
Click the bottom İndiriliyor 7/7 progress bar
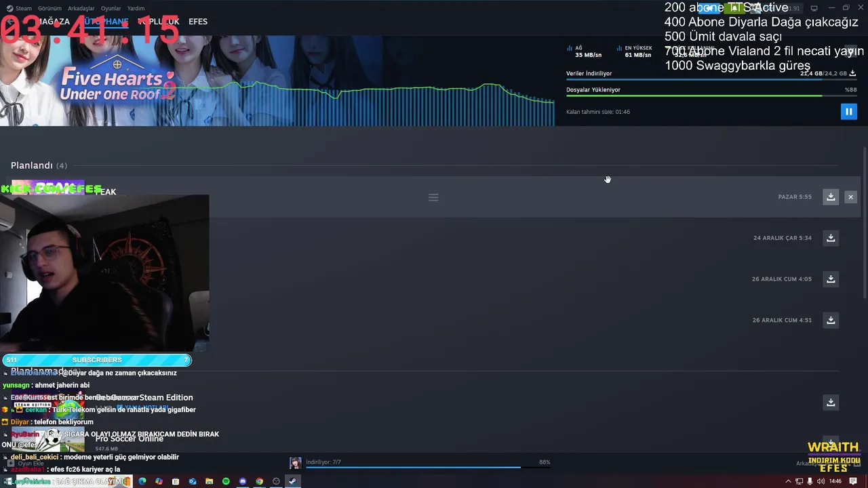[427, 467]
